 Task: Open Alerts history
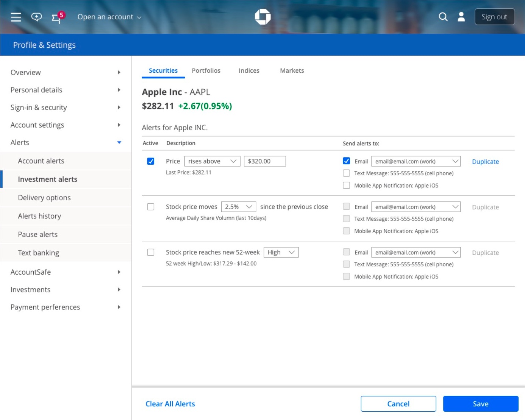[66, 216]
